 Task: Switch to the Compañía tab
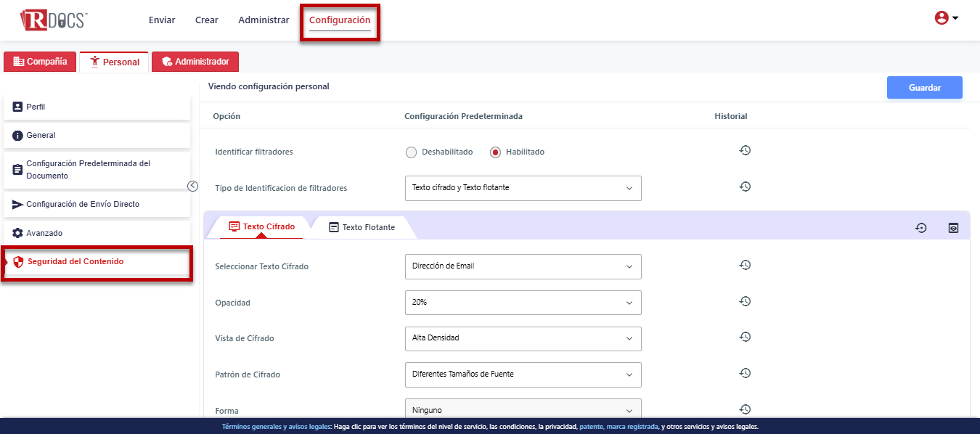tap(41, 62)
